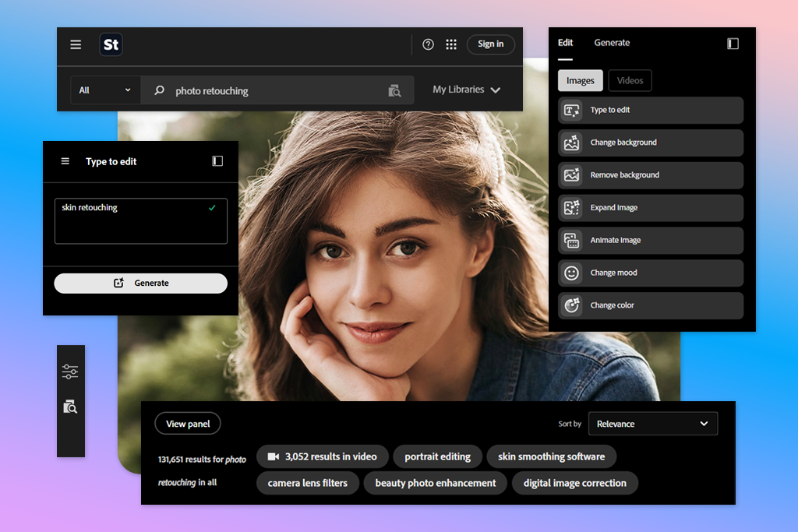Click the My Libraries chevron arrow
The image size is (798, 532).
click(x=495, y=90)
